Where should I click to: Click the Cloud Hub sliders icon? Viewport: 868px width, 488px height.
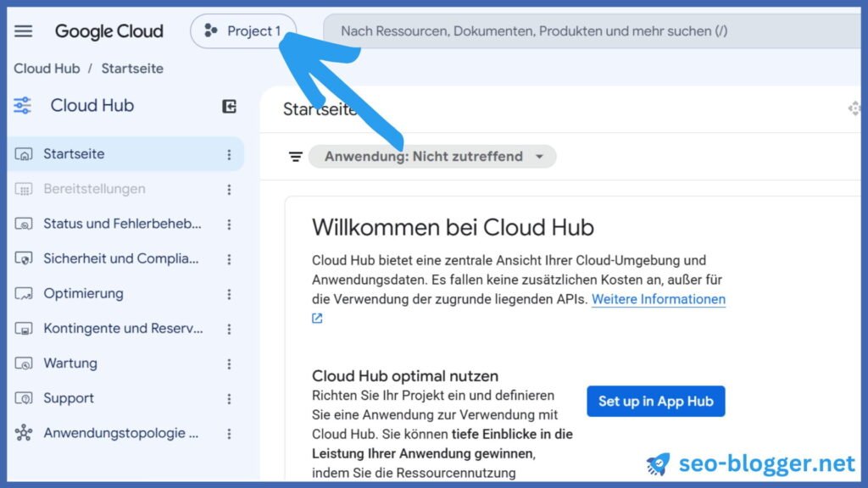(x=23, y=106)
